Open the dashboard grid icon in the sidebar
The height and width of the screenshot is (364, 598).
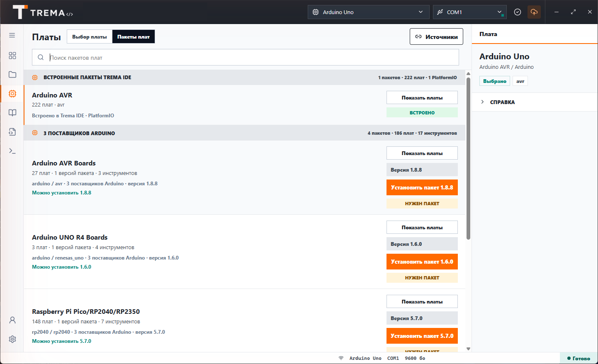(x=12, y=56)
